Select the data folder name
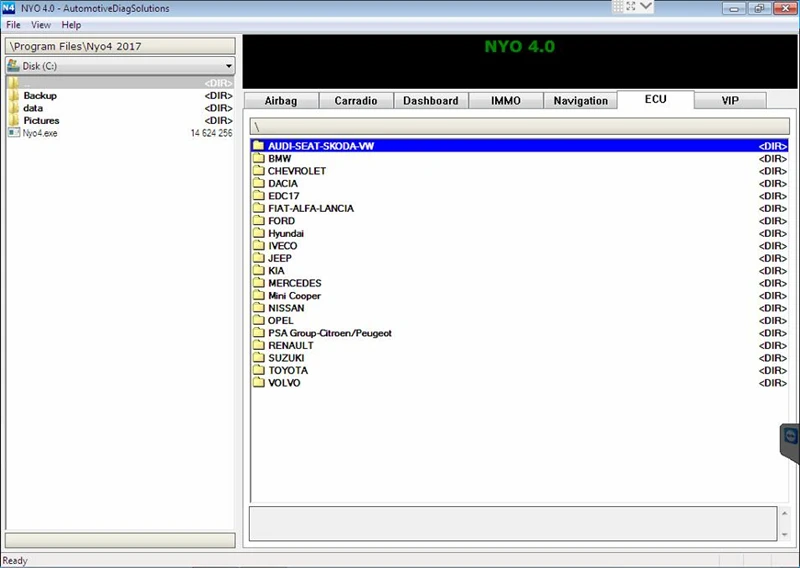The image size is (800, 568). tap(33, 108)
